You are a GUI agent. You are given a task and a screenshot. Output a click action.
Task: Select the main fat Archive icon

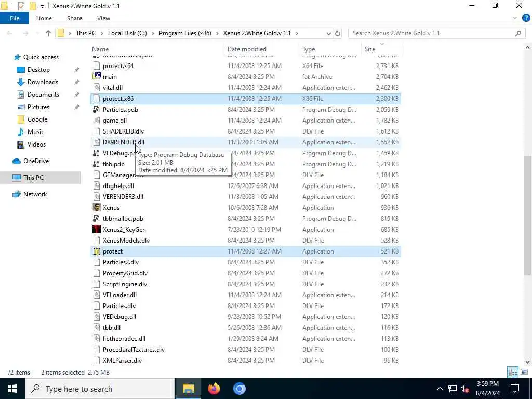click(97, 77)
